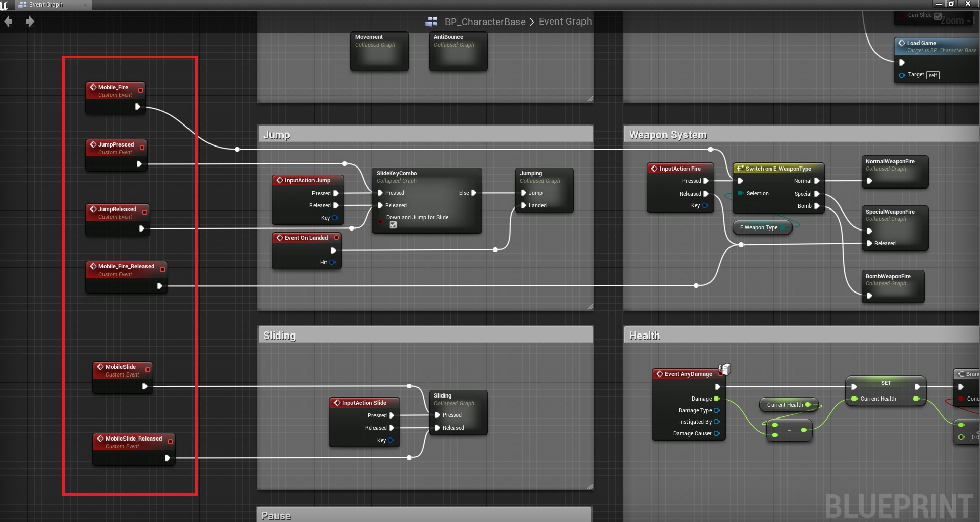Click the blueprint grid icon beside BP_CharacterBase

point(431,22)
